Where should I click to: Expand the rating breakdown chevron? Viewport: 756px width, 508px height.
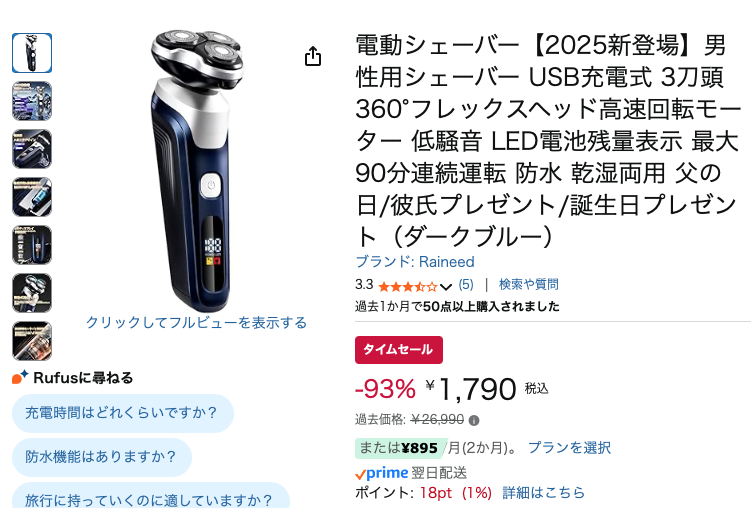(x=446, y=287)
